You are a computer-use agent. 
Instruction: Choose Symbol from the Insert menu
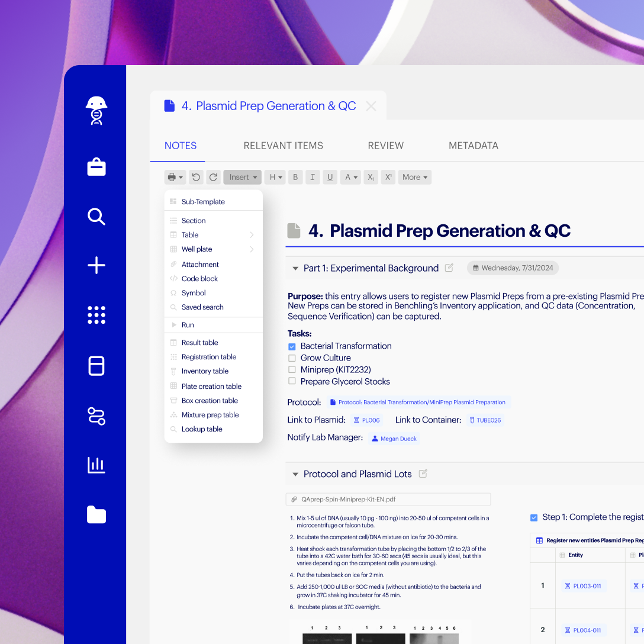pos(214,293)
